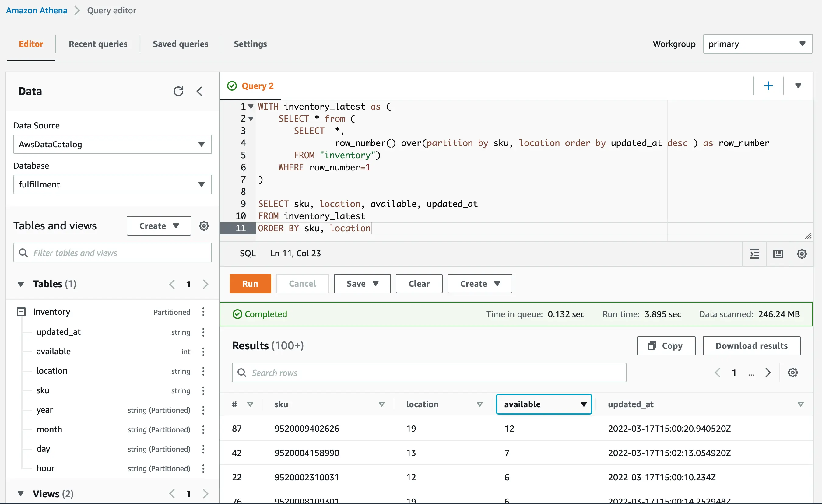
Task: Open the Database fulfillment dropdown
Action: pyautogui.click(x=112, y=184)
